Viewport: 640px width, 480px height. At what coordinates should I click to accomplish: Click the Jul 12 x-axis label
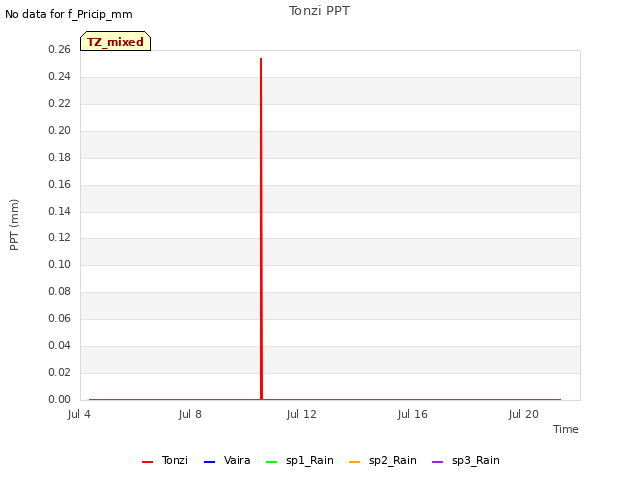point(302,414)
